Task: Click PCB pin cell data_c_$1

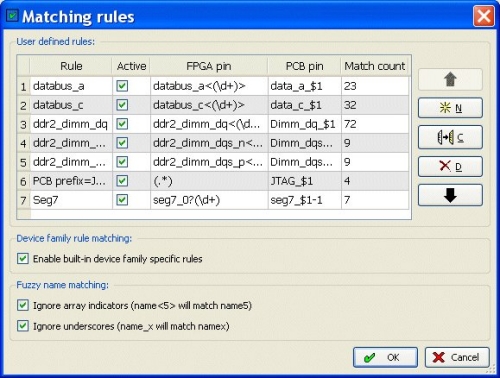Action: (305, 105)
